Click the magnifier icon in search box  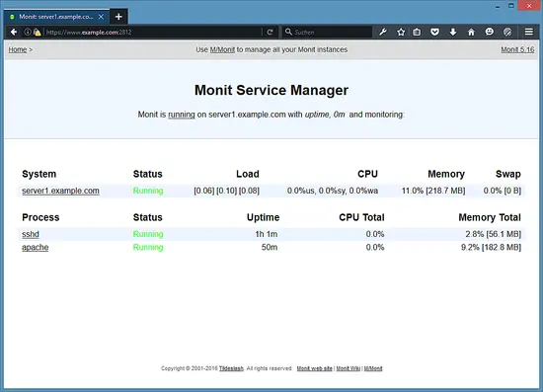pos(288,32)
